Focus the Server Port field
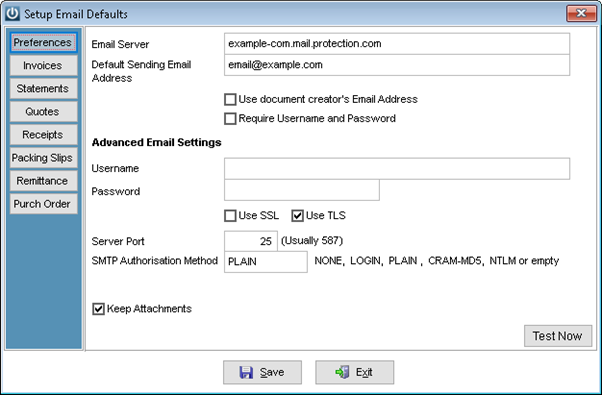Screen dimensions: 602x395 tap(251, 241)
